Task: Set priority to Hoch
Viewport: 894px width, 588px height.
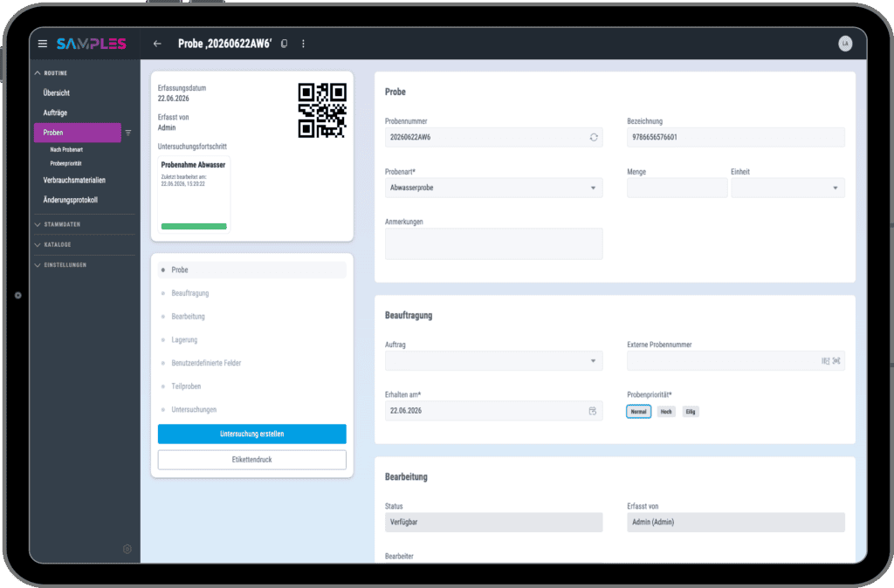Action: (x=666, y=412)
